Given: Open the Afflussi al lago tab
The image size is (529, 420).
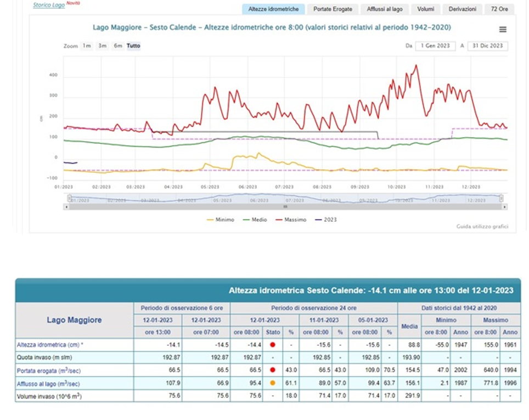Looking at the screenshot, I should click(x=385, y=9).
